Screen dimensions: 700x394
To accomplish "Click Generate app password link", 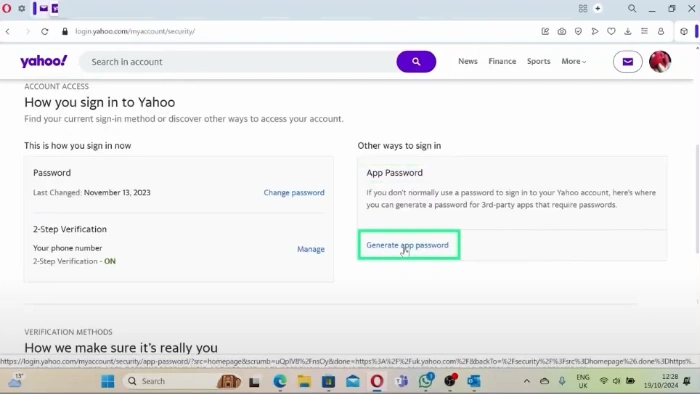I will coord(407,245).
